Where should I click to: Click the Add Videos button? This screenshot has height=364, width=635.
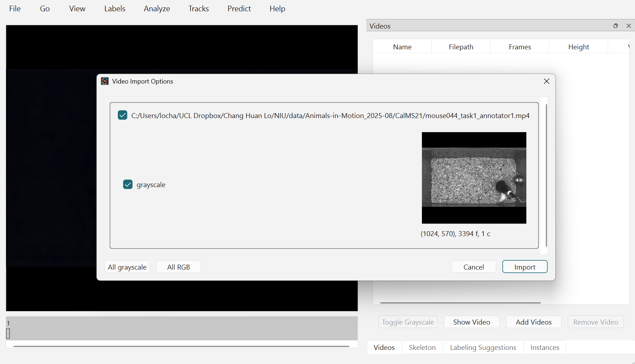click(533, 322)
